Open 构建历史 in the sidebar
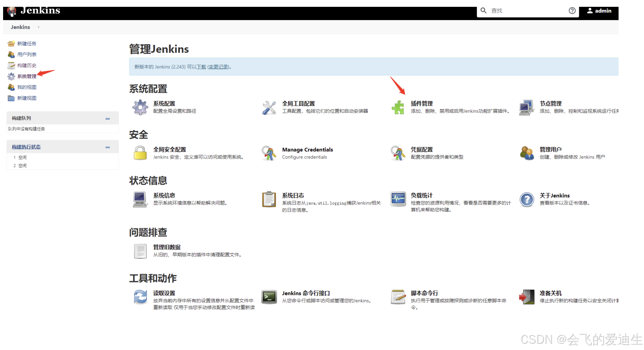644x350 pixels. tap(27, 65)
